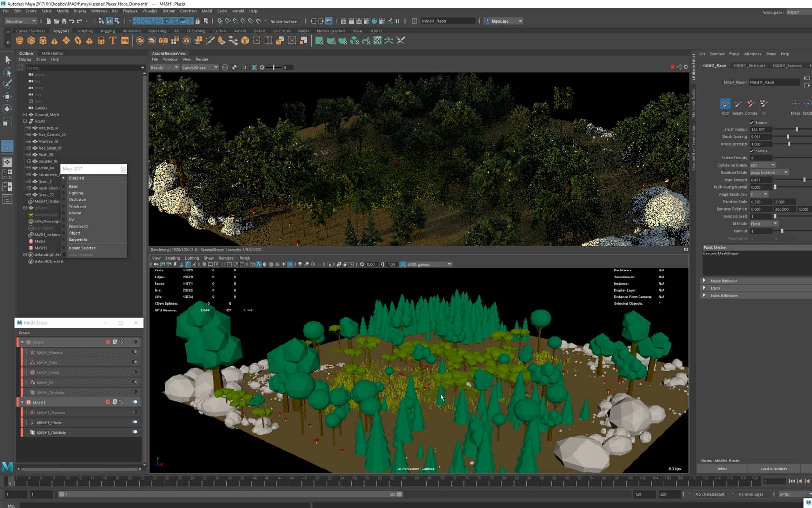Click the Id brush icon in Placer attributes
812x508 pixels.
pyautogui.click(x=764, y=104)
